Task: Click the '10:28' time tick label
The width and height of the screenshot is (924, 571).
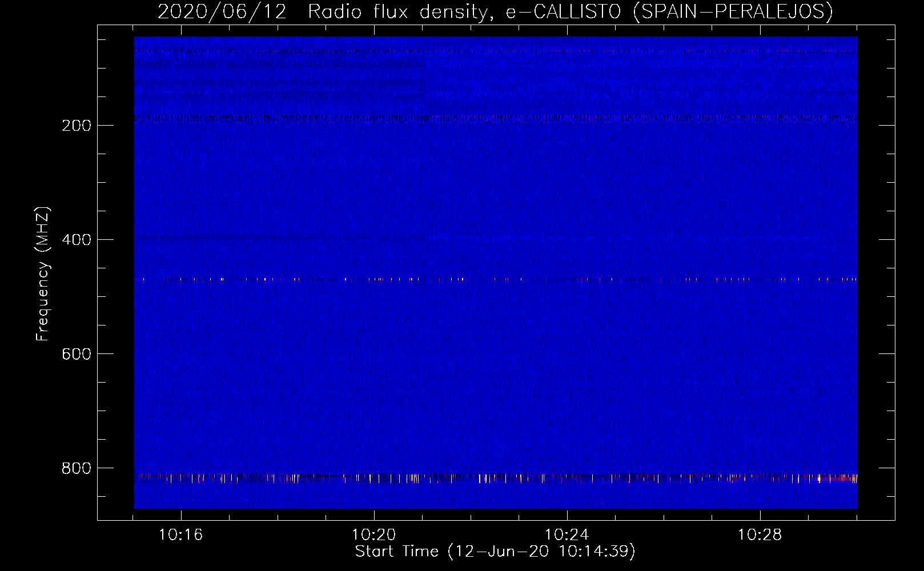Action: coord(760,535)
